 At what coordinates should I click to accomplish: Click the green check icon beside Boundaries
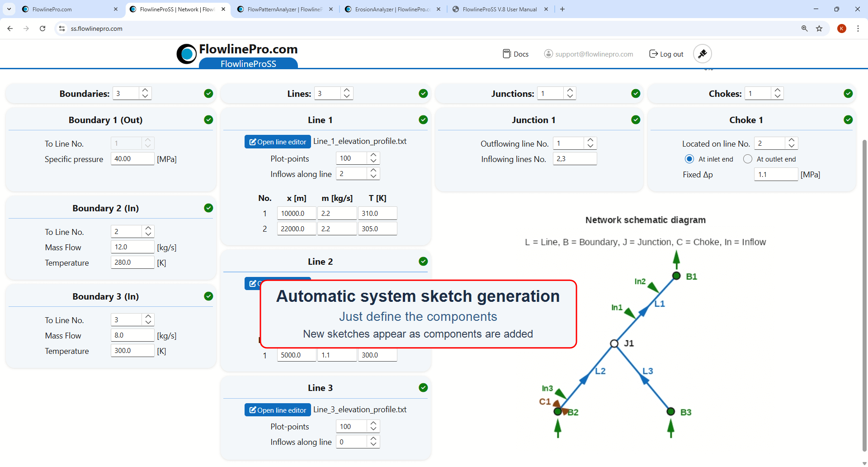click(x=208, y=93)
